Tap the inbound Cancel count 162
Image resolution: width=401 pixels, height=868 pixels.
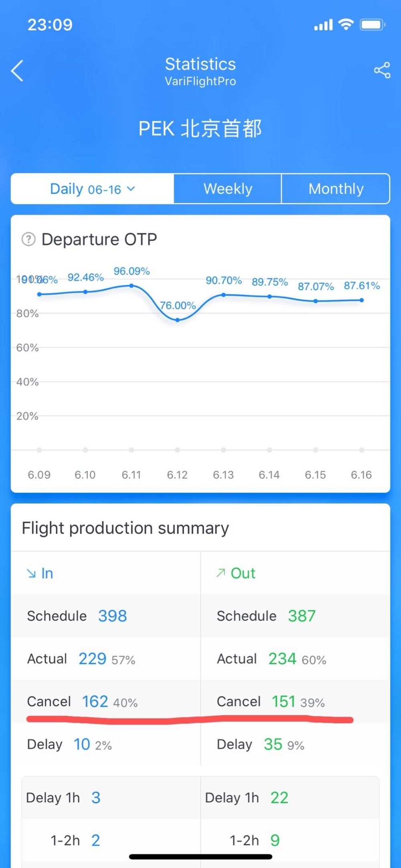coord(95,701)
